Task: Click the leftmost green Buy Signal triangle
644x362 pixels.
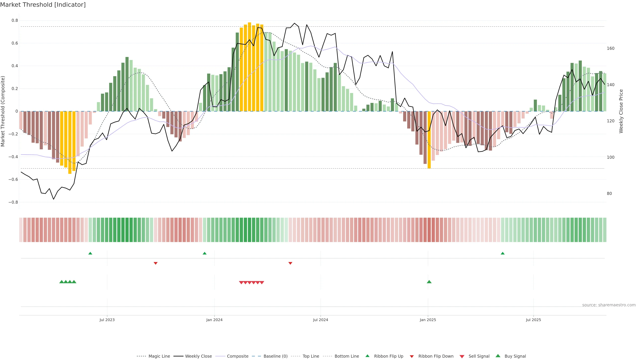Action: 62,282
